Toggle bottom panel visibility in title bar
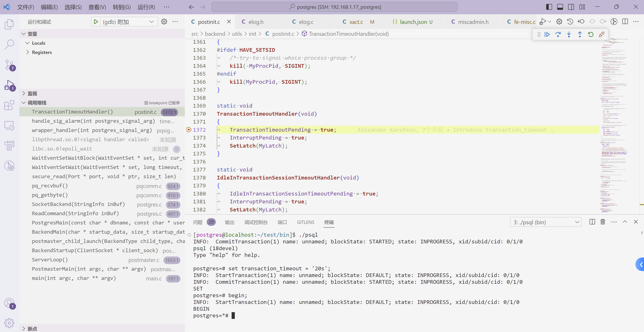 click(x=560, y=7)
